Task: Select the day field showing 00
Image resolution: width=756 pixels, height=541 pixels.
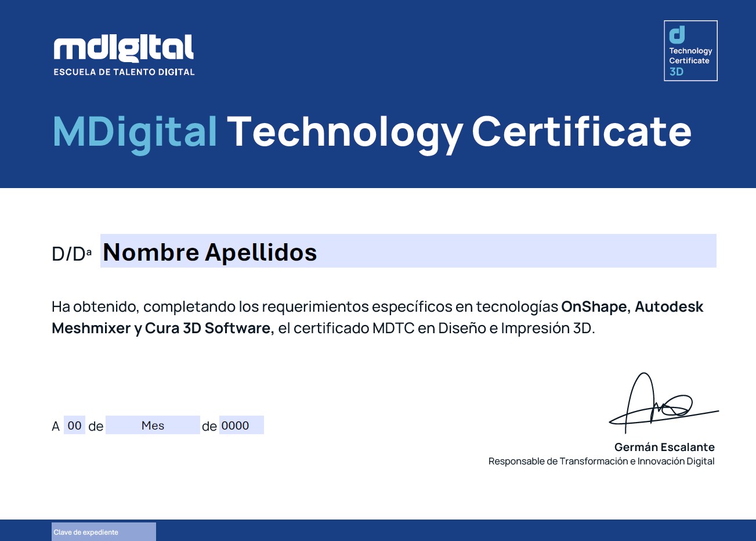Action: tap(74, 425)
